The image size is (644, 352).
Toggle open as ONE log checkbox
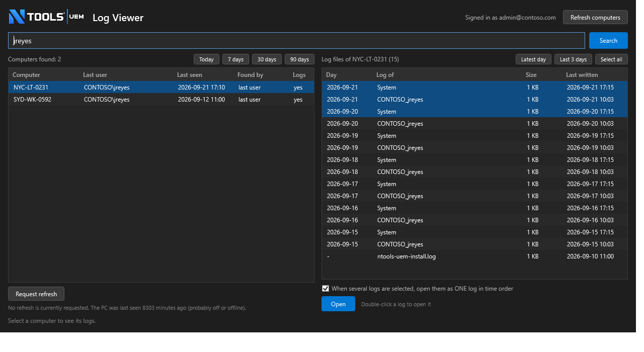[x=326, y=289]
